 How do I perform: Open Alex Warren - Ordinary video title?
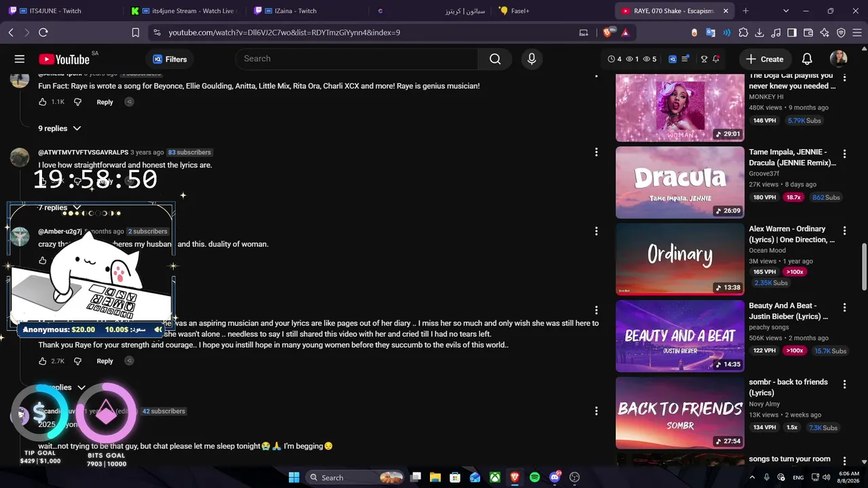click(x=792, y=235)
